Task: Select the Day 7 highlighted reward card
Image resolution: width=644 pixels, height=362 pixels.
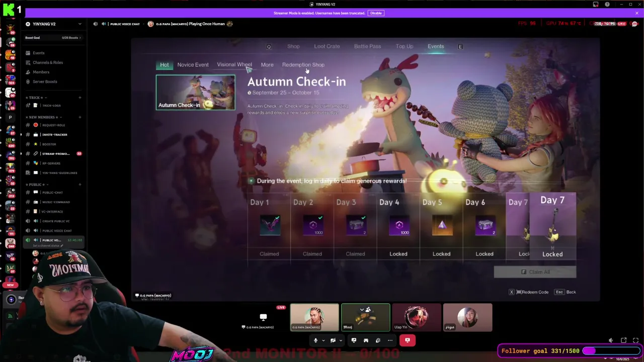Action: tap(552, 226)
